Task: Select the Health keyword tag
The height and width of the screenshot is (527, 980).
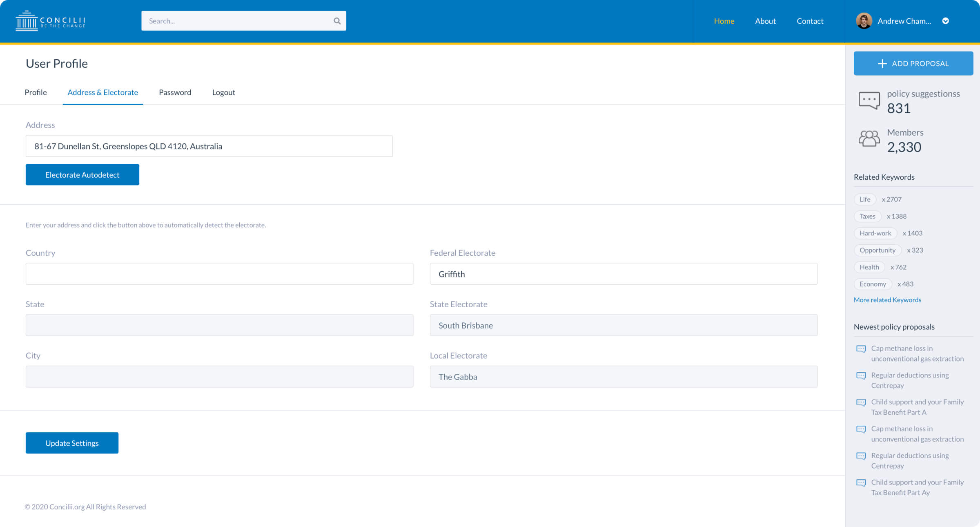Action: [x=869, y=267]
